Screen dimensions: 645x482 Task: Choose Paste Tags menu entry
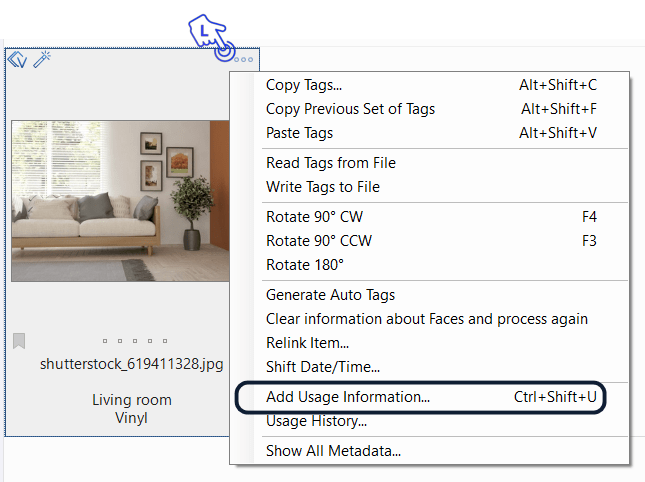point(299,133)
